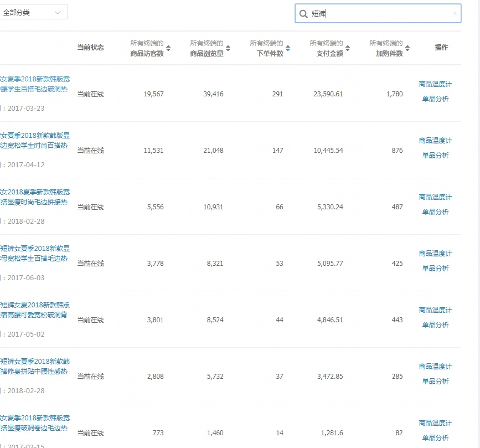The height and width of the screenshot is (448, 480).
Task: Open the 全部分类 category dropdown
Action: click(33, 12)
